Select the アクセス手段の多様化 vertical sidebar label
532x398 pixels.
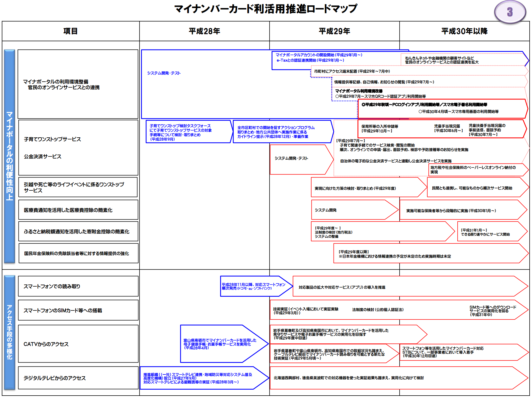tap(10, 332)
